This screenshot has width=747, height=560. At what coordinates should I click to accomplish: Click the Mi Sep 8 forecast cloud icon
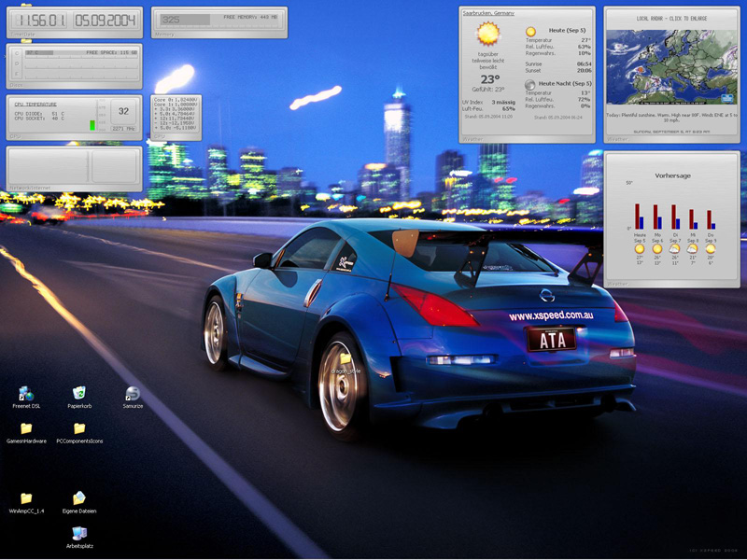pyautogui.click(x=692, y=248)
